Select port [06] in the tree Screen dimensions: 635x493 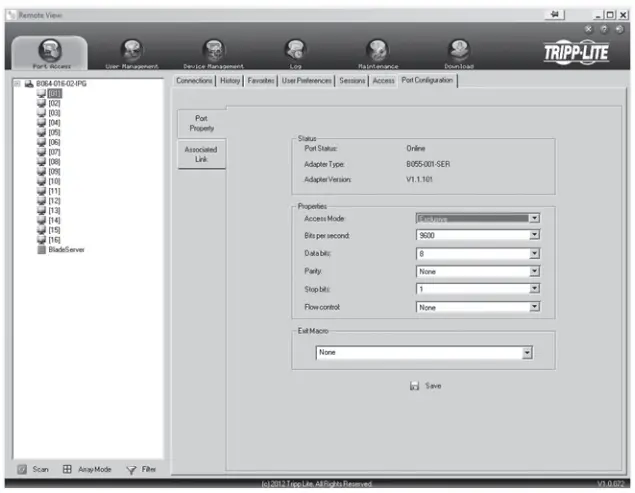pos(54,142)
